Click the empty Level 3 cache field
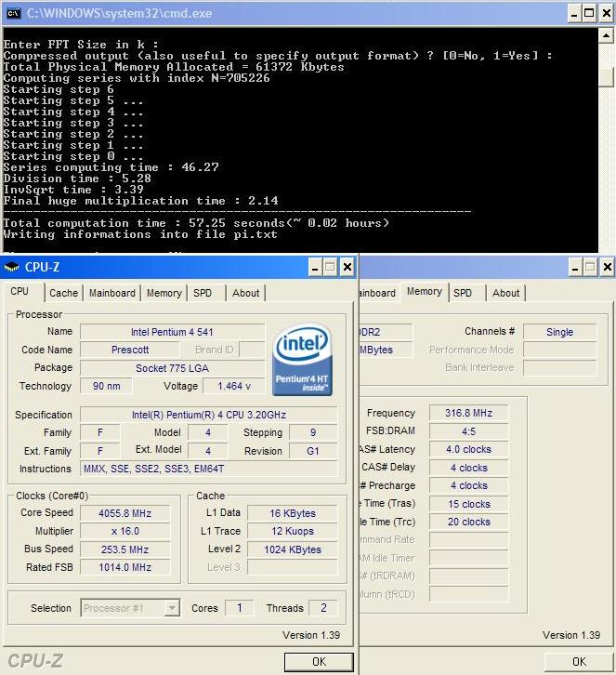Image resolution: width=616 pixels, height=675 pixels. pos(293,567)
